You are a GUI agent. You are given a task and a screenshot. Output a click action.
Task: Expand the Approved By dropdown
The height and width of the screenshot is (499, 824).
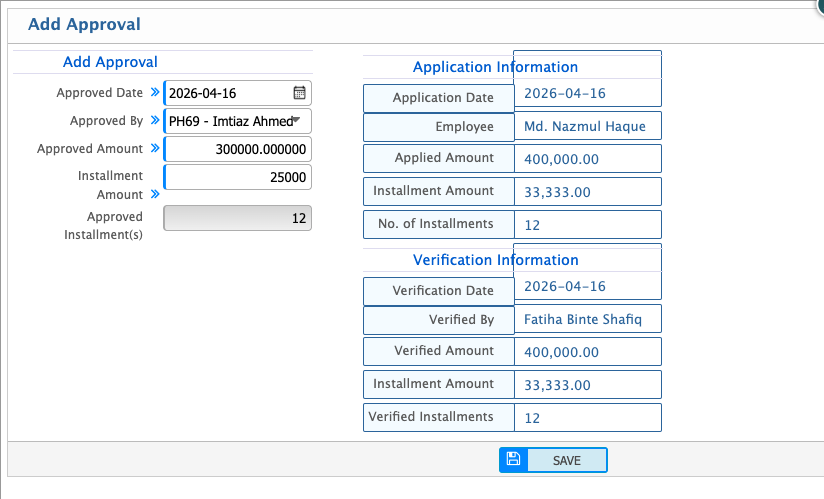(296, 121)
